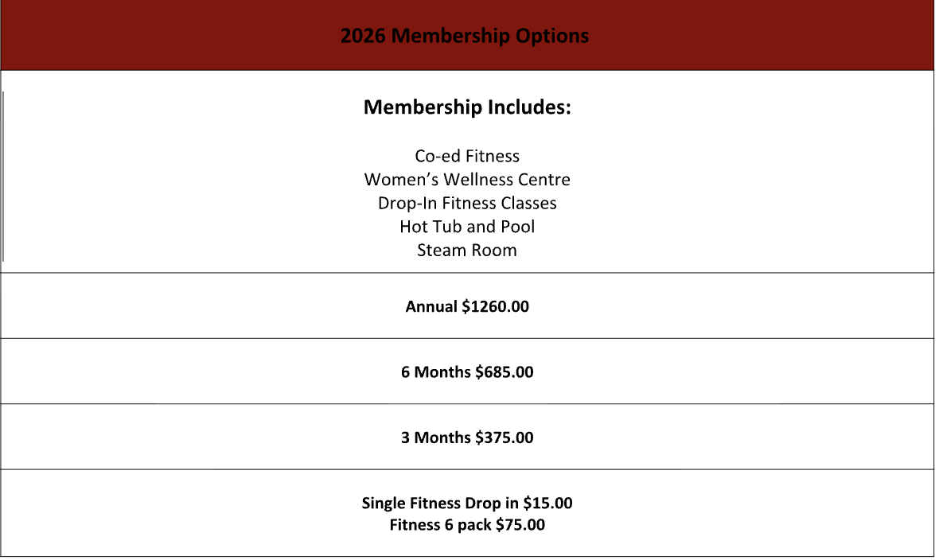Click the "6 Months" label
939x560 pixels.
click(435, 371)
